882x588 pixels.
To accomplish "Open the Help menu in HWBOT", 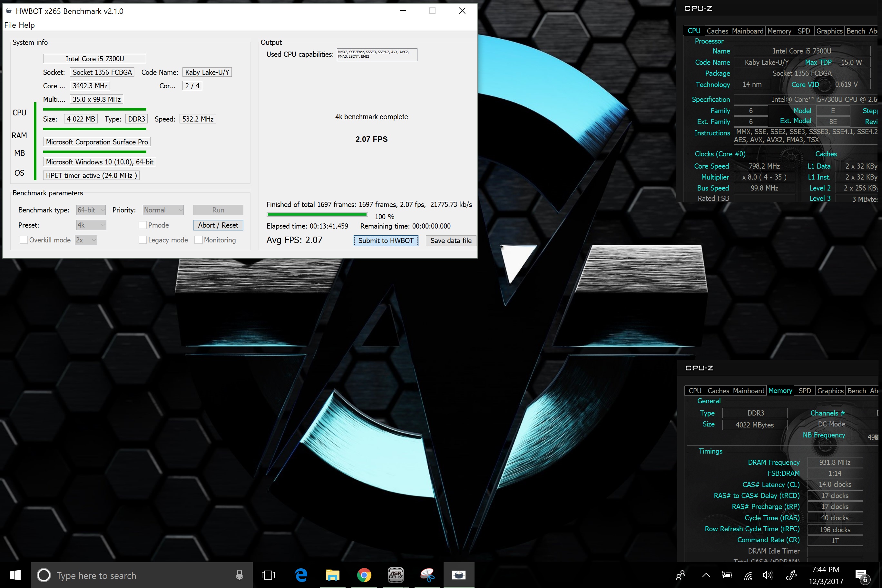I will [x=27, y=25].
